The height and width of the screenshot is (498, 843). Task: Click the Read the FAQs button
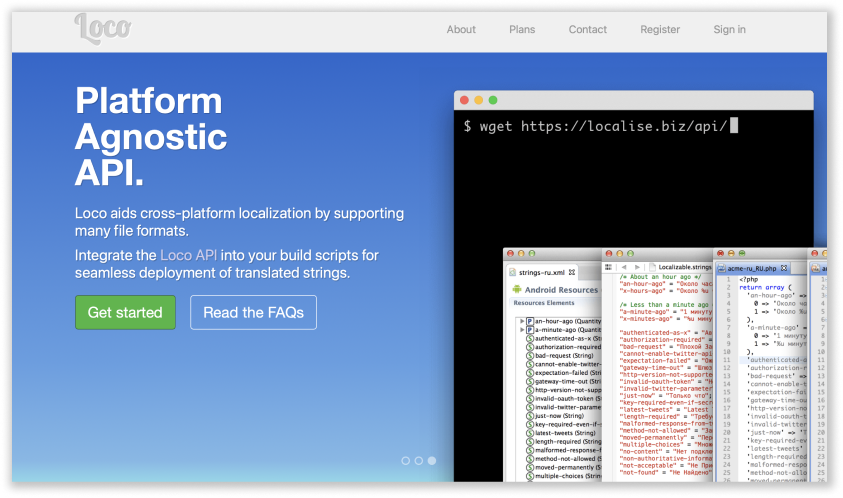pos(253,312)
